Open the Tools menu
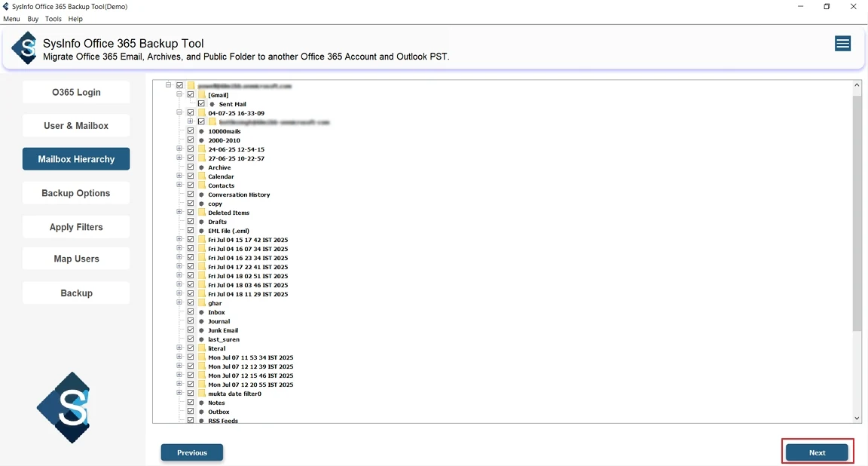868x466 pixels. click(x=53, y=19)
